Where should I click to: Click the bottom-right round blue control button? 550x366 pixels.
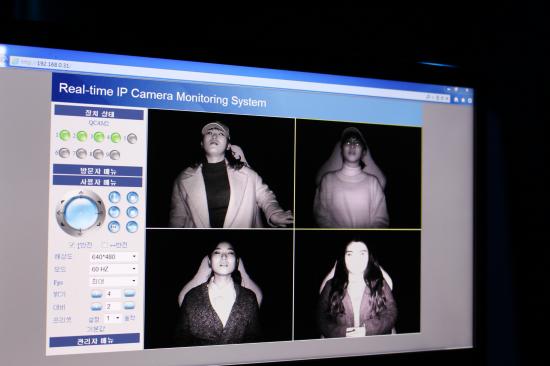132,227
